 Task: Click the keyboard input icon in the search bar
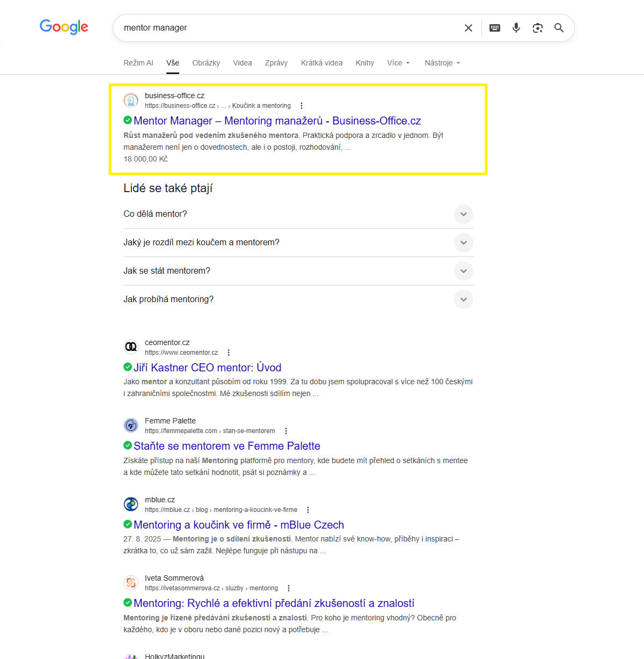494,27
